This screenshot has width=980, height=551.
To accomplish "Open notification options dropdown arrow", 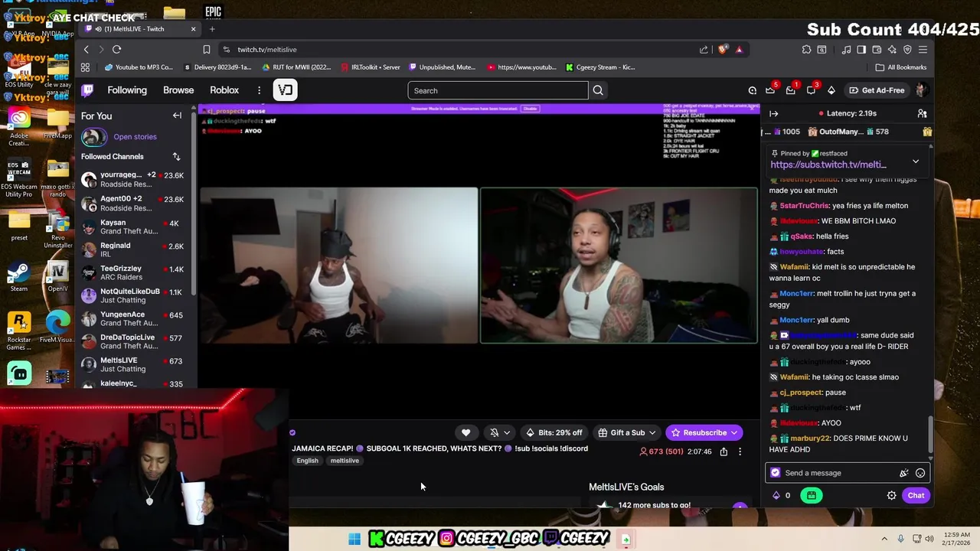I will (x=506, y=432).
